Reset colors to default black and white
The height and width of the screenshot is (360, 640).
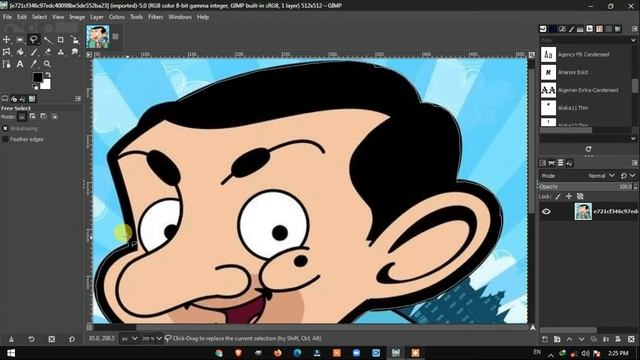click(36, 87)
